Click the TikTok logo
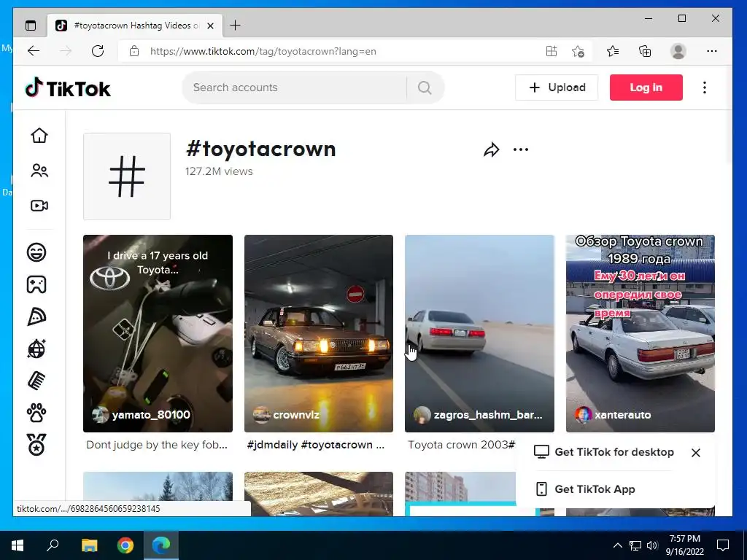Viewport: 747px width, 560px height. pos(68,88)
